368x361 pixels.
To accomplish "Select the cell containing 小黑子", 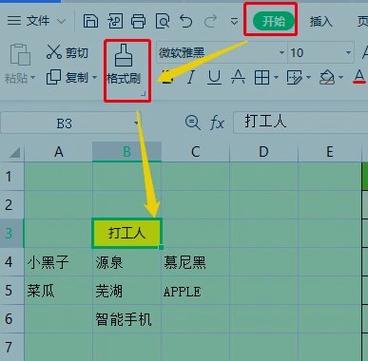I will 58,262.
